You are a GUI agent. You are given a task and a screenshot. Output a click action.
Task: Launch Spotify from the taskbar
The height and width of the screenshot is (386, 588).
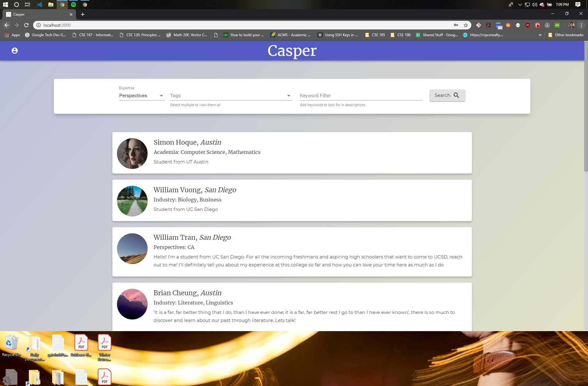pos(73,5)
